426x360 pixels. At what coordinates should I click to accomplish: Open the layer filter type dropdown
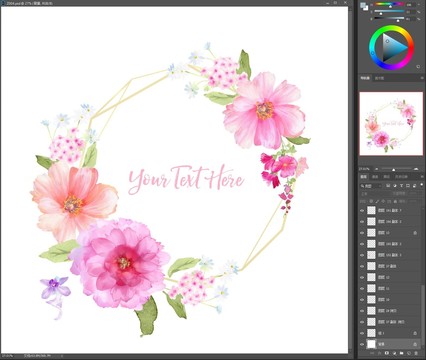[x=371, y=186]
